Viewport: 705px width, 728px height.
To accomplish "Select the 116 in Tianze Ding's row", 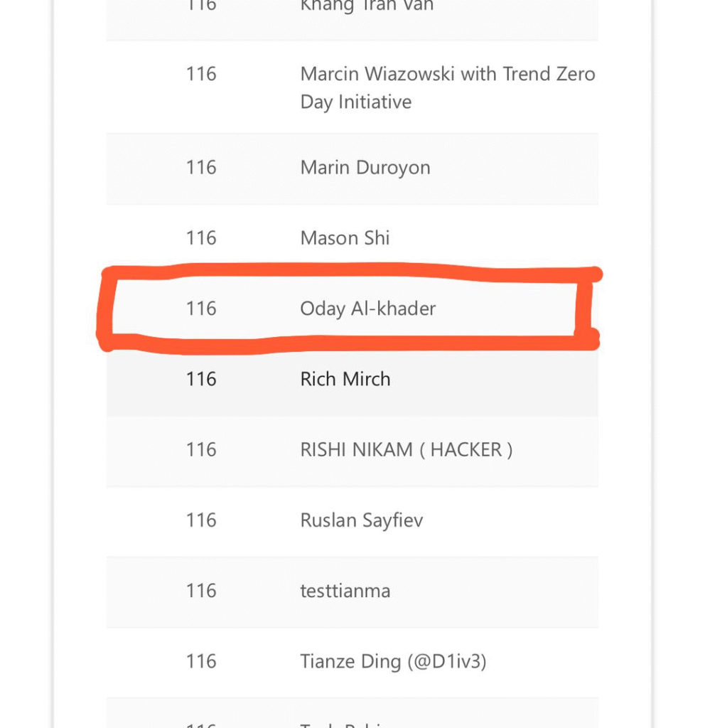I will [x=201, y=662].
